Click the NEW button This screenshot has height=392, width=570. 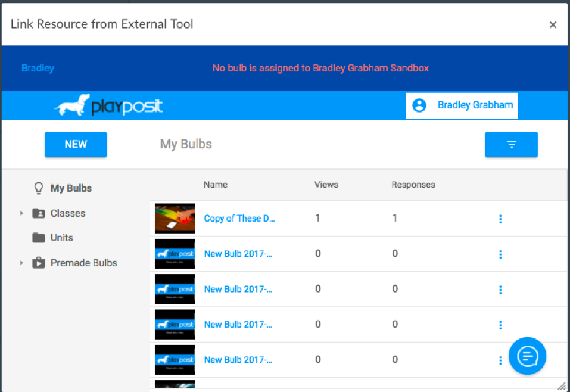75,144
